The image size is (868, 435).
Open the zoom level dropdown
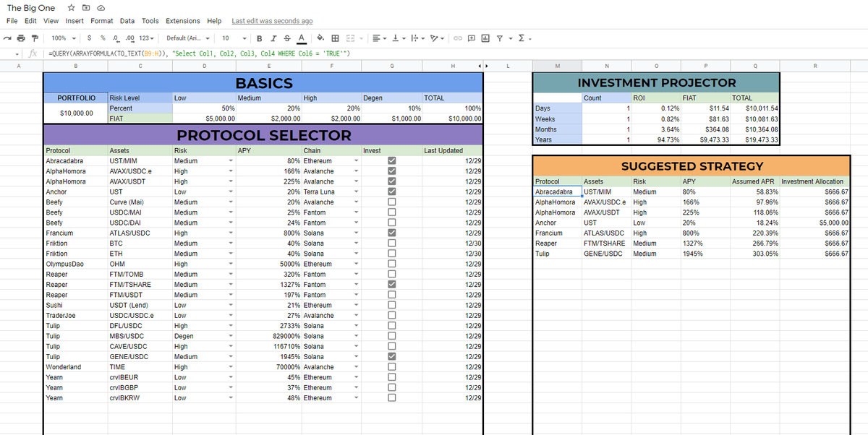pyautogui.click(x=63, y=38)
